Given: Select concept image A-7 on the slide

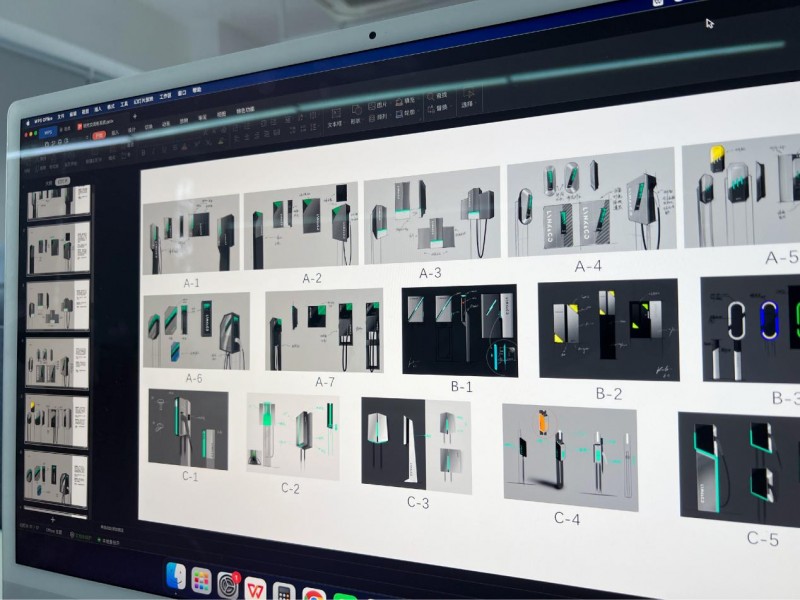Looking at the screenshot, I should click(324, 330).
